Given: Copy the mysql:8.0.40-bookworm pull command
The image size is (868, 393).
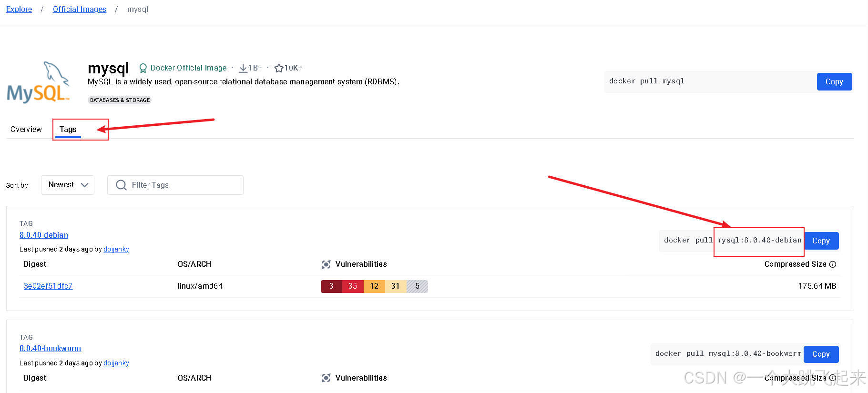Looking at the screenshot, I should point(821,354).
